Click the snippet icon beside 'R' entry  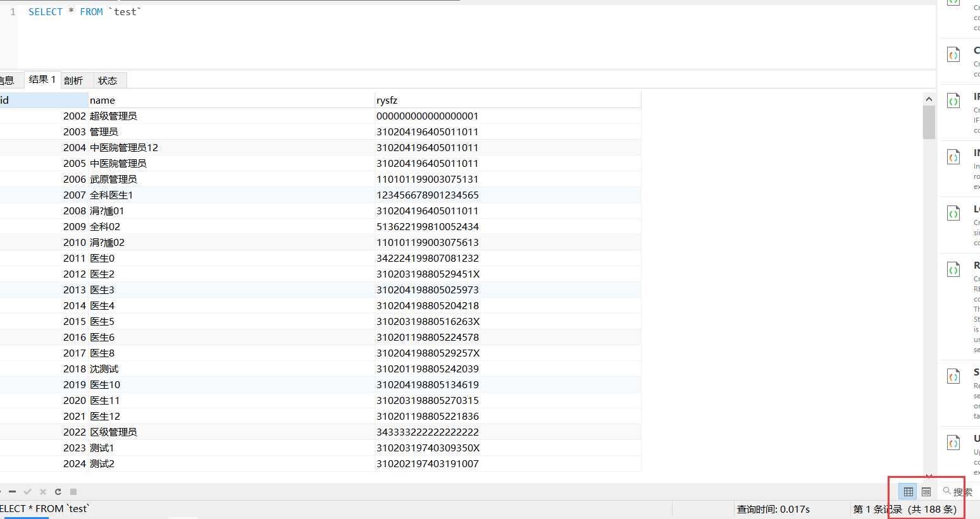(953, 269)
